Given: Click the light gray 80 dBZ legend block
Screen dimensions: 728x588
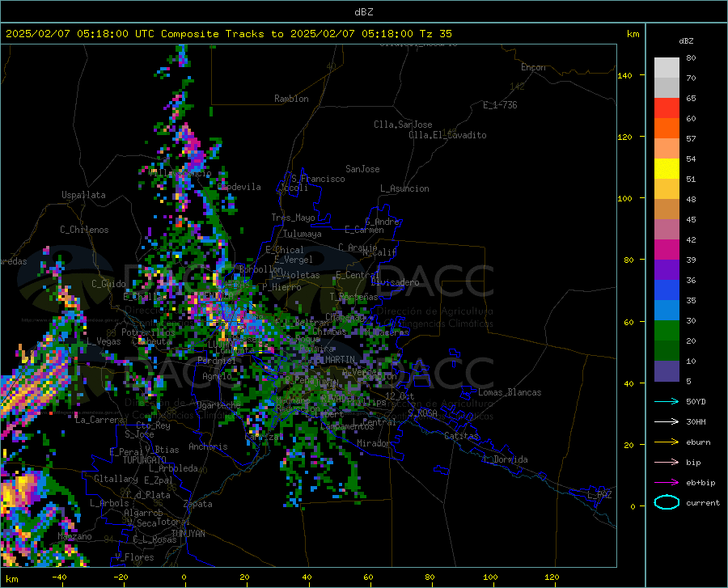Looking at the screenshot, I should 667,68.
